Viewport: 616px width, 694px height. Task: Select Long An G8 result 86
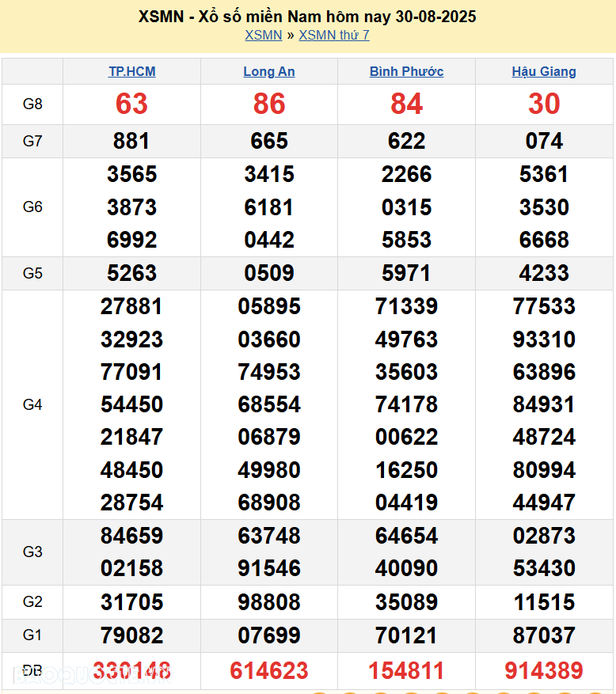click(269, 104)
